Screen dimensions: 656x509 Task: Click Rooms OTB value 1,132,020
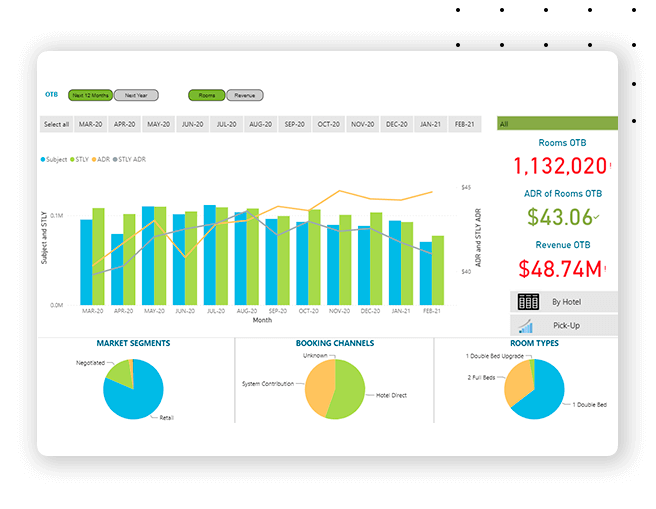pyautogui.click(x=560, y=166)
